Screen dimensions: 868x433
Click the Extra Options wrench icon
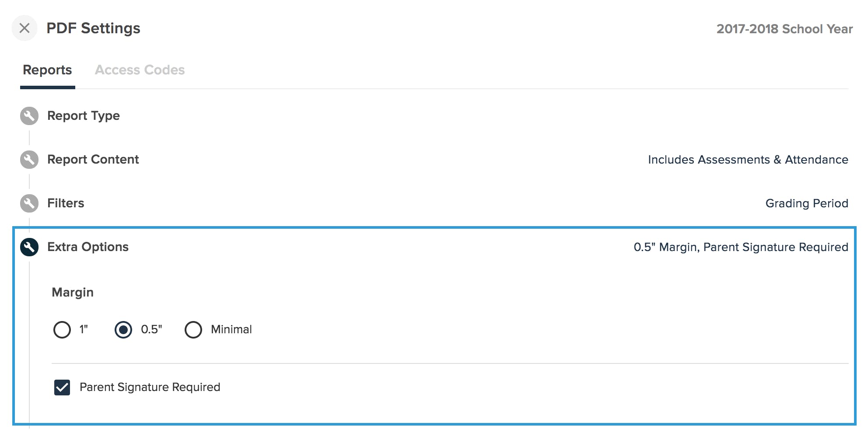[29, 247]
